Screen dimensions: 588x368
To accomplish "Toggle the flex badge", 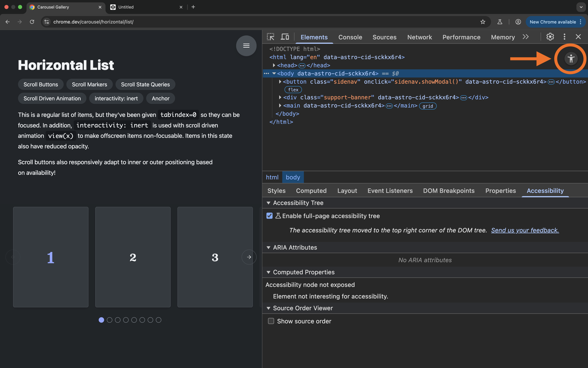I will coord(293,90).
